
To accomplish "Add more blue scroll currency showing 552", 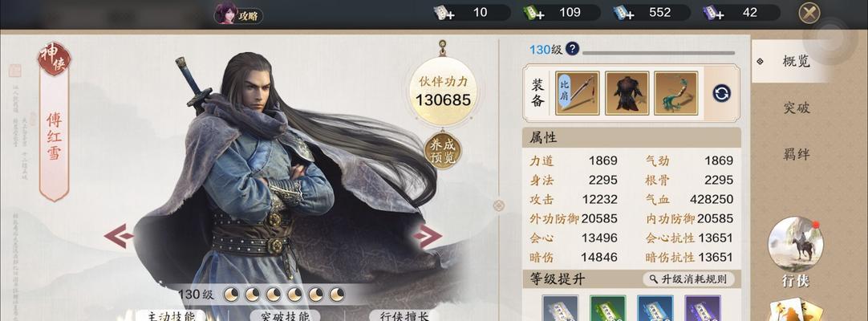I will tap(623, 13).
